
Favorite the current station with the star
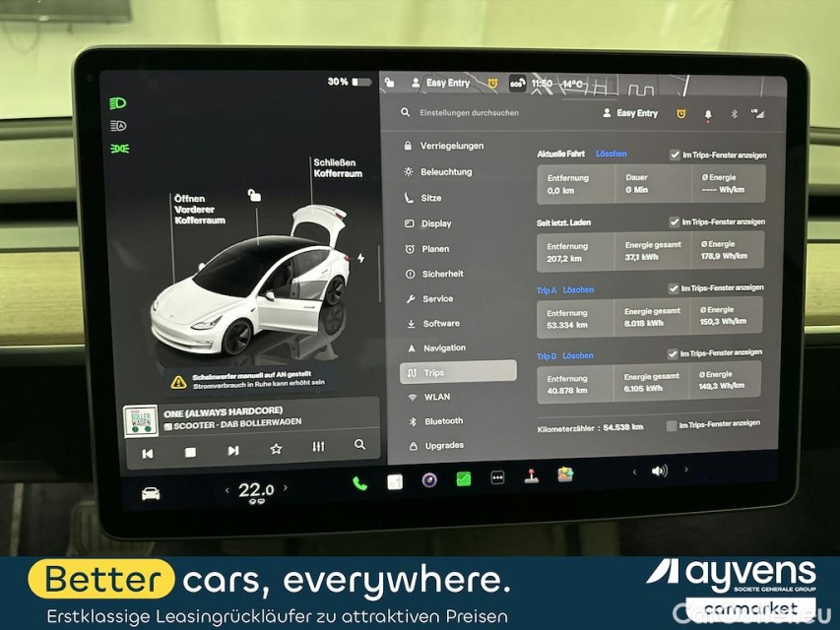[276, 449]
